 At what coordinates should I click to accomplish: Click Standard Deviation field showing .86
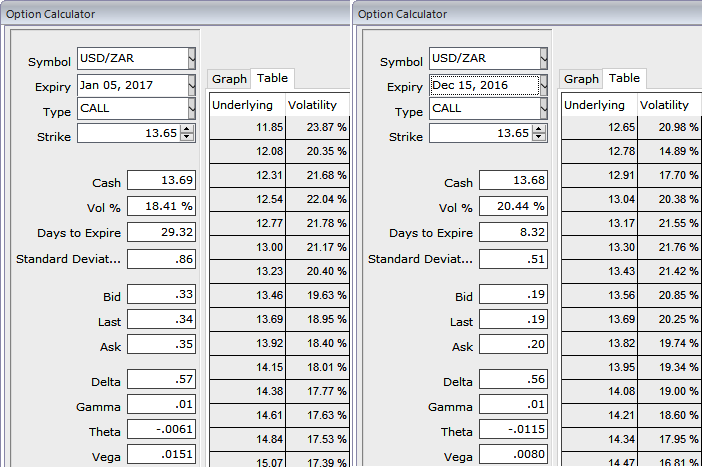pos(162,259)
